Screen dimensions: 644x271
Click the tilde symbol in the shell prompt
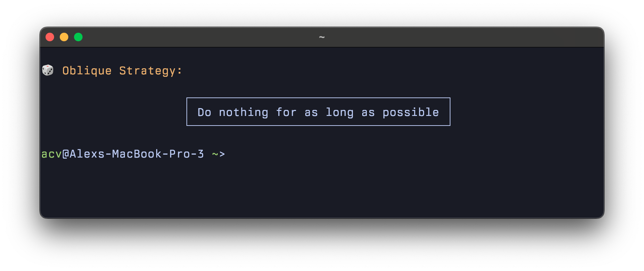click(215, 154)
